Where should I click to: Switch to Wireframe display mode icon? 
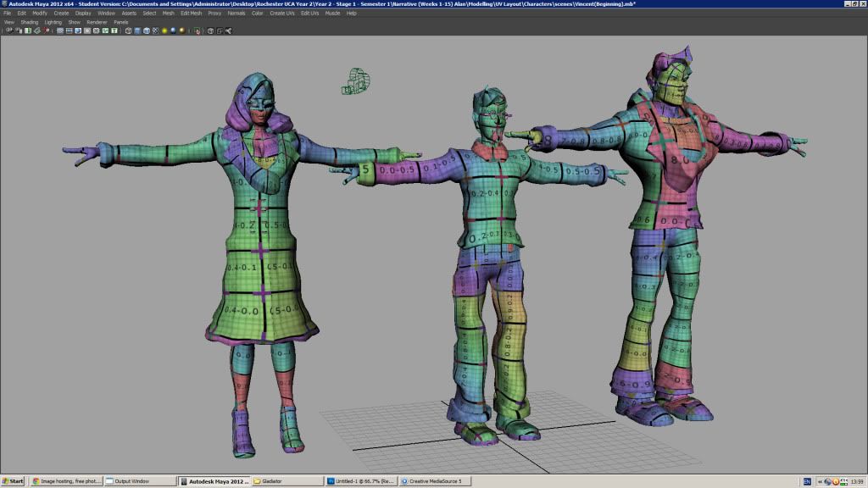[128, 30]
